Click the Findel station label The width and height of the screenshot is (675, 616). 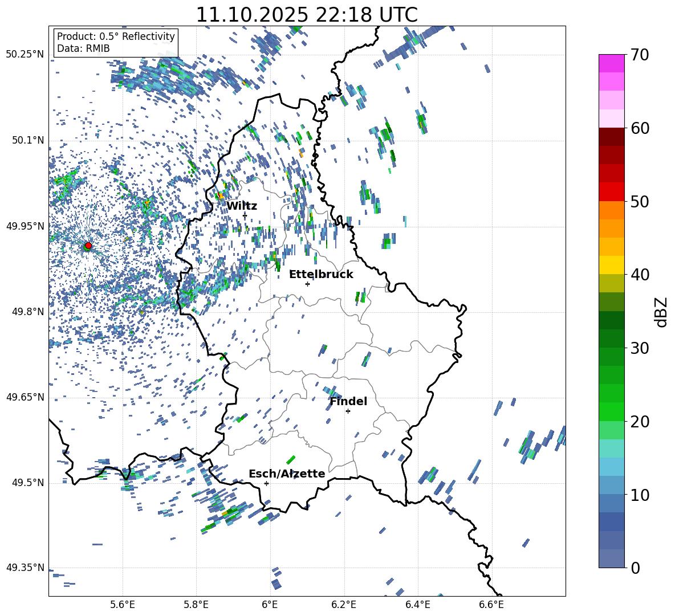(348, 401)
